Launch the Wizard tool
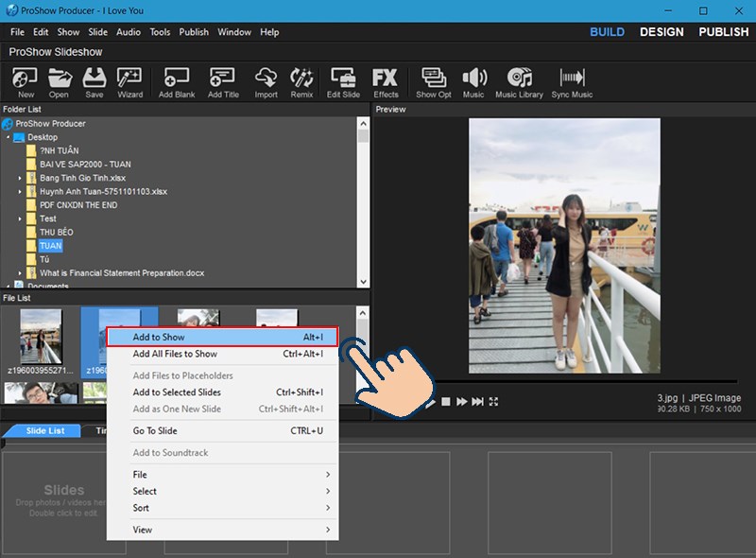Viewport: 756px width, 558px height. point(129,82)
